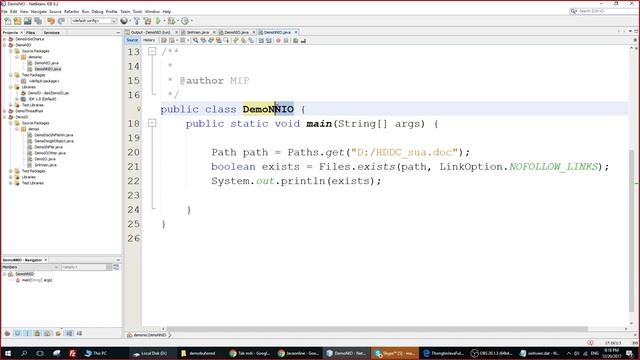Viewport: 640px width, 360px height.
Task: Collapse the demonio package node
Action: [17, 57]
